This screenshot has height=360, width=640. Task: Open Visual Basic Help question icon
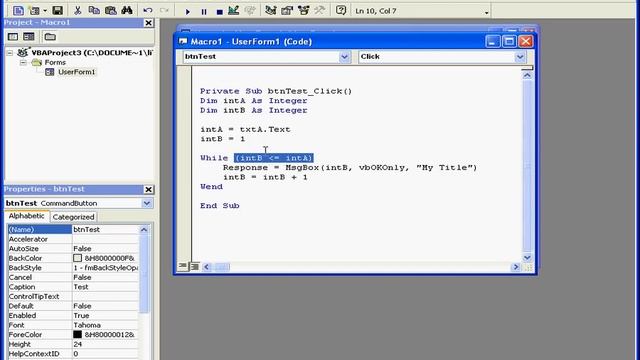click(x=341, y=11)
